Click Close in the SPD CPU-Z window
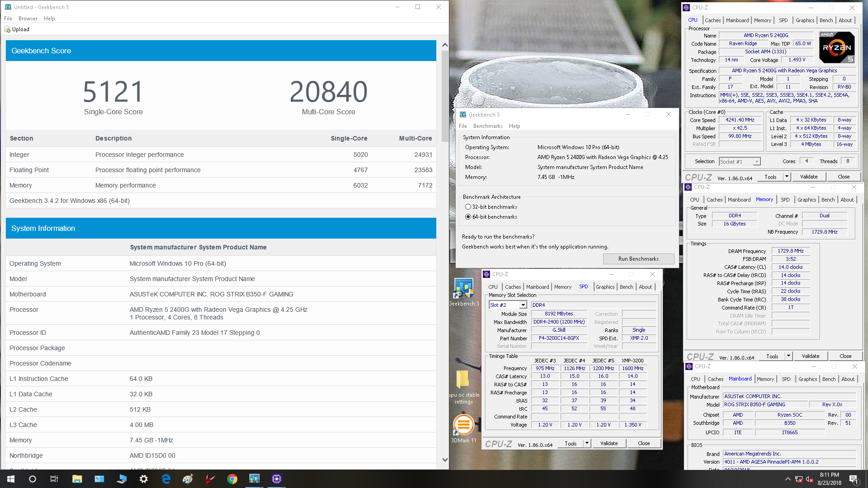Image resolution: width=868 pixels, height=488 pixels. tap(644, 443)
